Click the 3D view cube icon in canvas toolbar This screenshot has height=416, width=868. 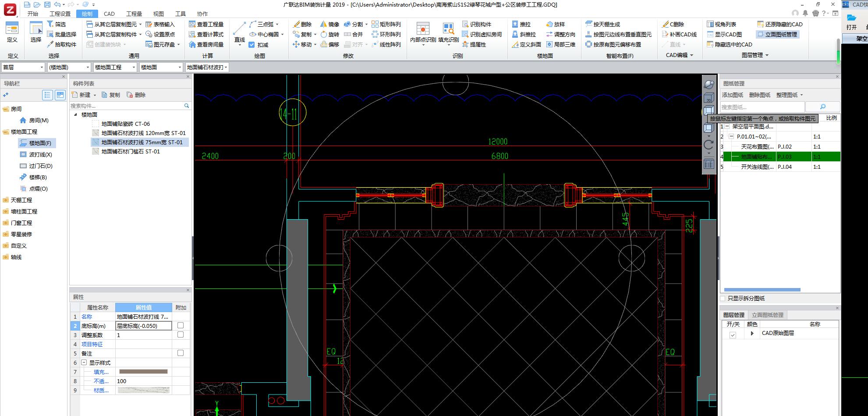click(709, 97)
